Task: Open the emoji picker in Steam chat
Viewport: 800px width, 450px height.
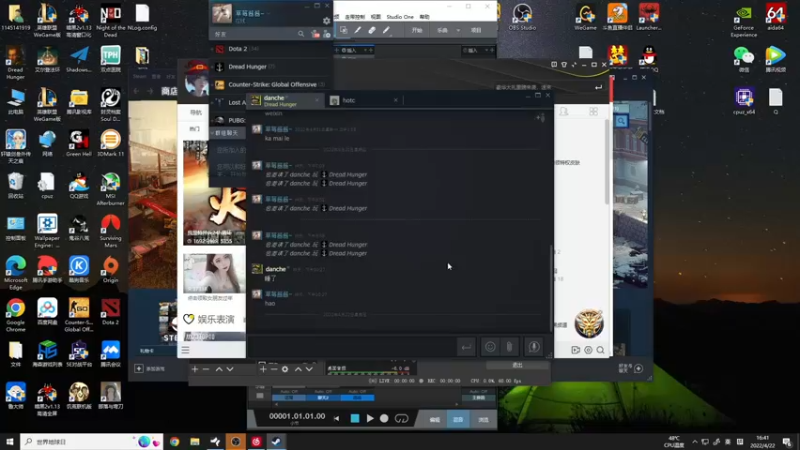Action: pos(490,347)
